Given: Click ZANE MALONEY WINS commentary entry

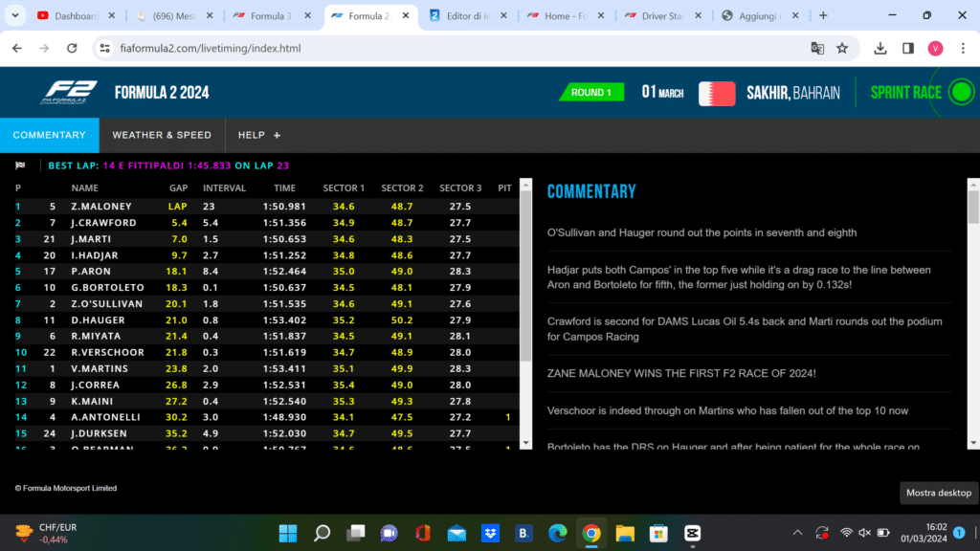Looking at the screenshot, I should point(681,373).
